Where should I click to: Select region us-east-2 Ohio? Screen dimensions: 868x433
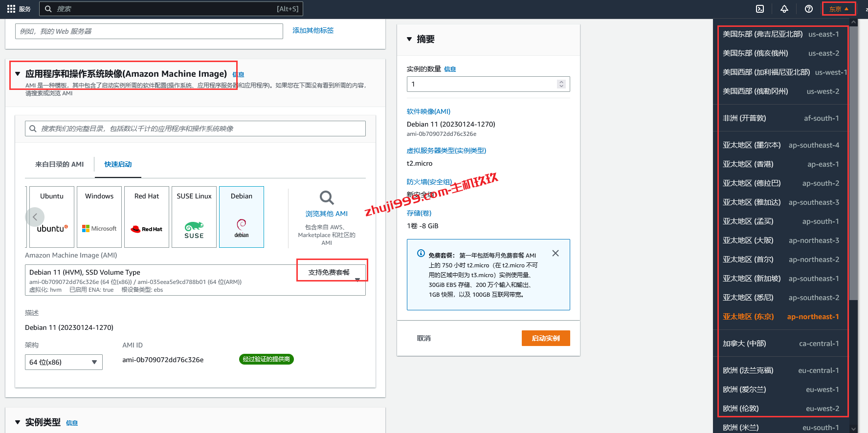click(x=780, y=53)
